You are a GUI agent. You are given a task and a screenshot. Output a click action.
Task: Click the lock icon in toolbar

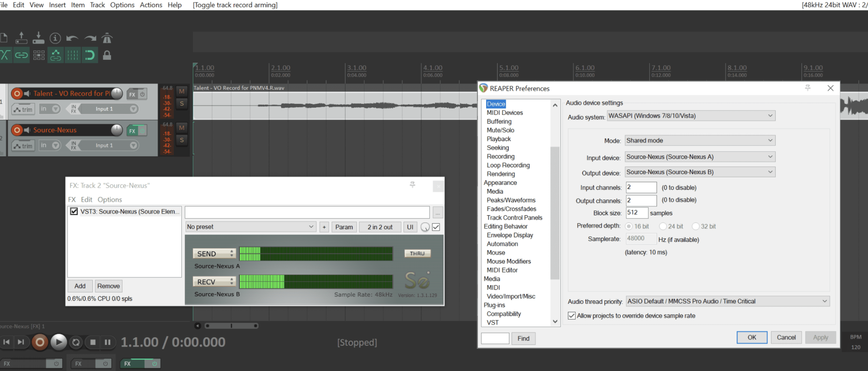pyautogui.click(x=107, y=55)
